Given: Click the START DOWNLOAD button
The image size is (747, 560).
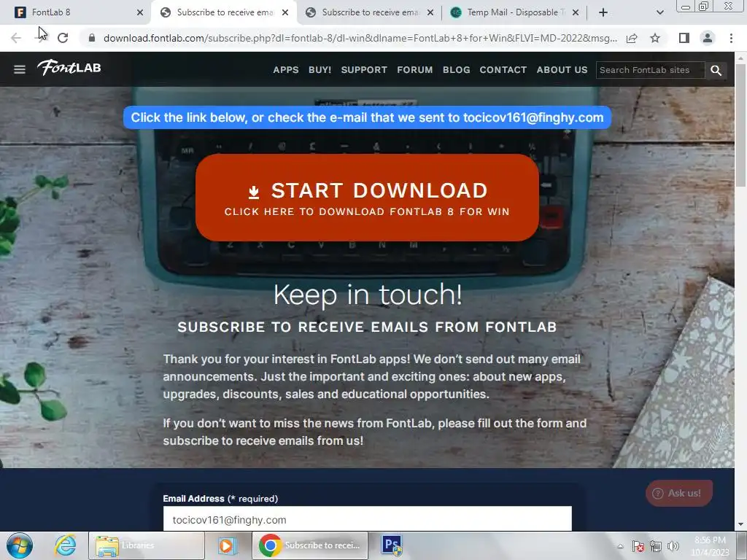Looking at the screenshot, I should point(368,197).
